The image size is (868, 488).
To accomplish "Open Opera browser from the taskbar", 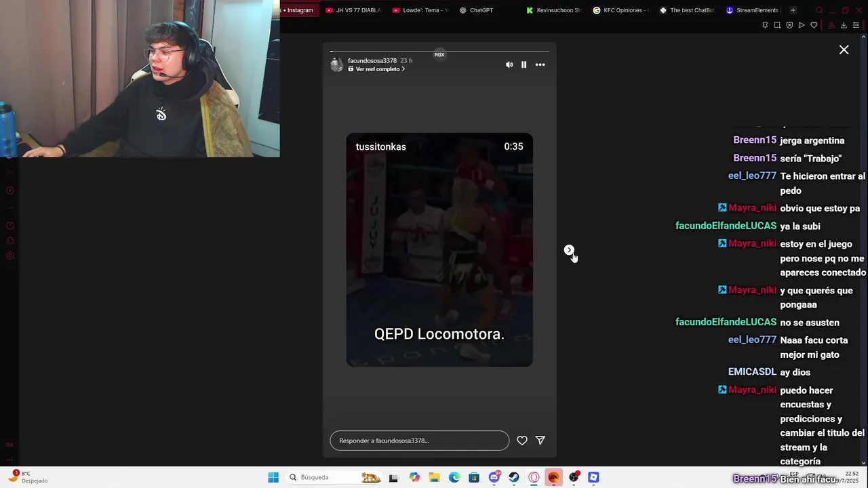I will (534, 477).
